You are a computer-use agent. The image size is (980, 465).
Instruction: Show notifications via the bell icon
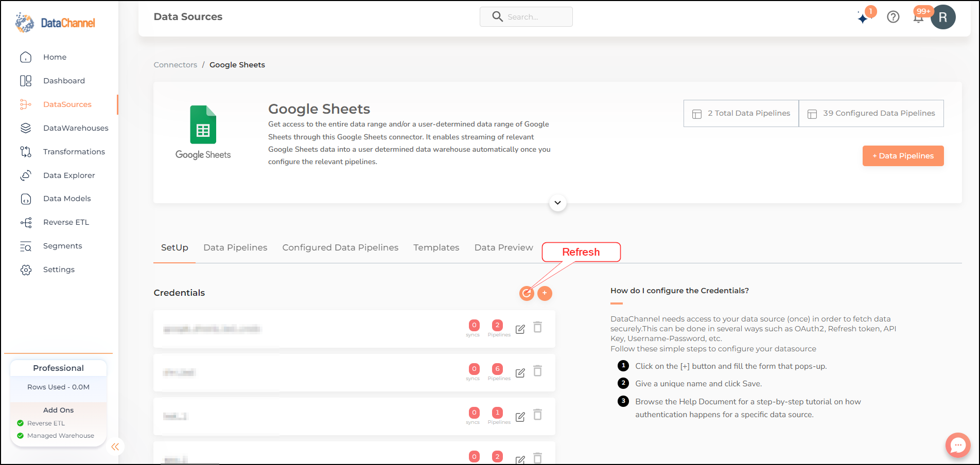point(918,17)
